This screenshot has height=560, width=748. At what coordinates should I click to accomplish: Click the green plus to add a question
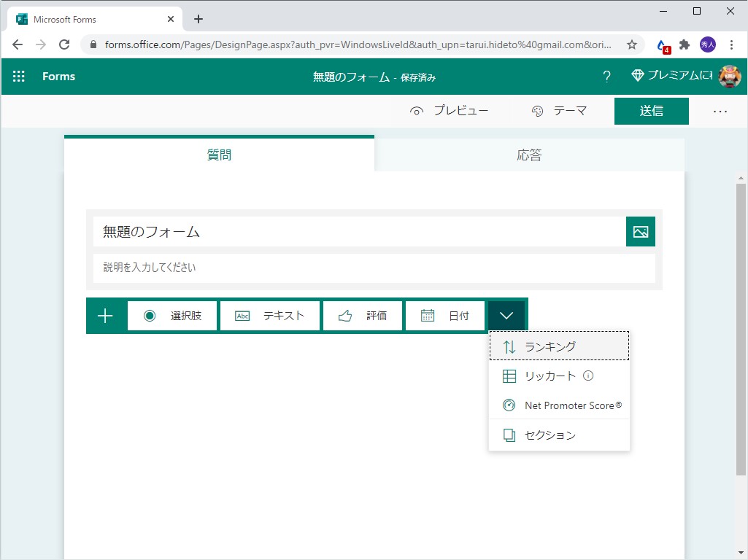(x=106, y=315)
